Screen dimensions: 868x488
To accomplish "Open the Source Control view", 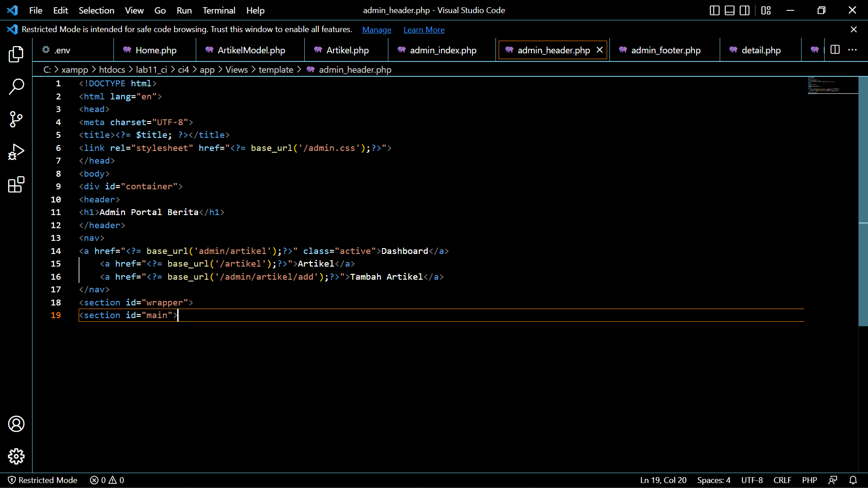I will 16,119.
